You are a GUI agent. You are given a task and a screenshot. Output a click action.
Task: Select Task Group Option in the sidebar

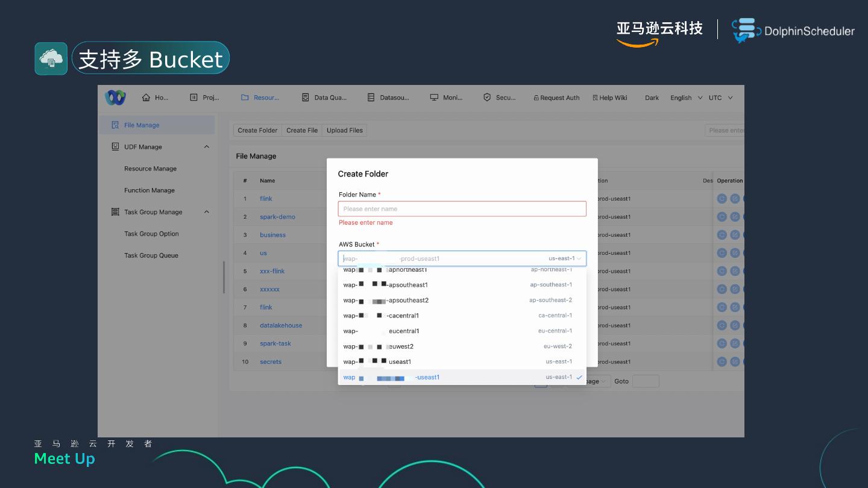coord(151,234)
